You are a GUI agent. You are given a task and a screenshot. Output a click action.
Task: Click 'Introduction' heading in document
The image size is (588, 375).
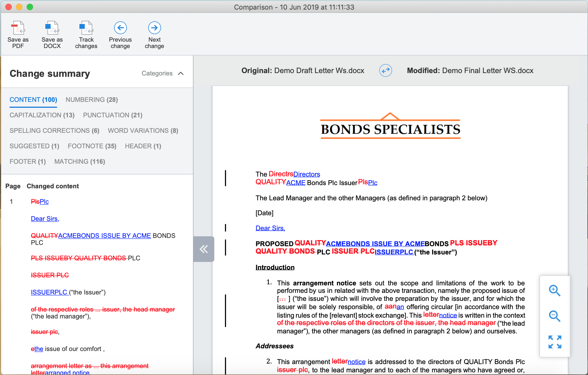[275, 267]
